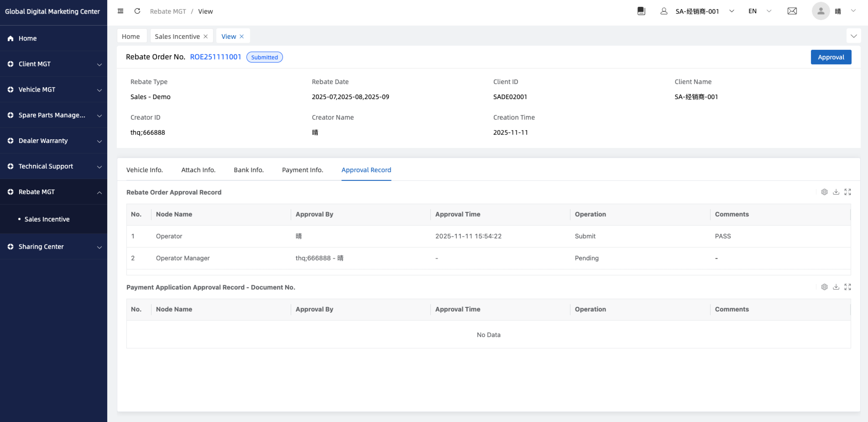The image size is (868, 422).
Task: Expand the Dealer Warranty sidebar menu
Action: click(x=54, y=141)
